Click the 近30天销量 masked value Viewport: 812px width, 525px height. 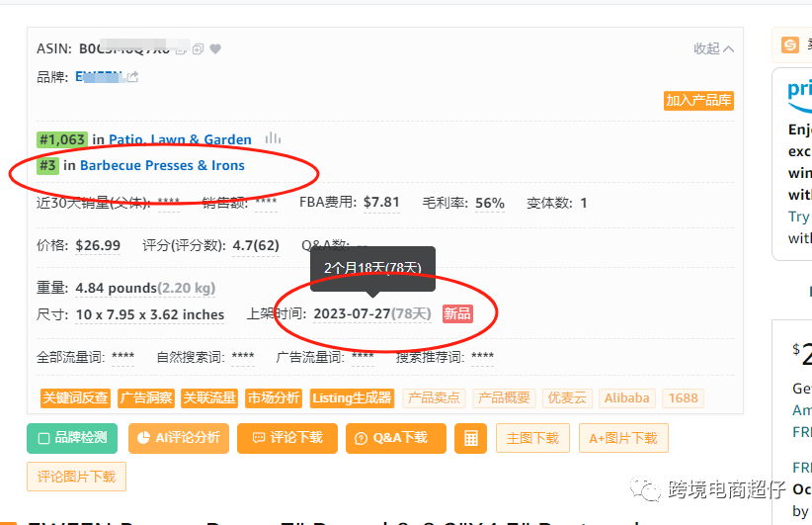(169, 202)
